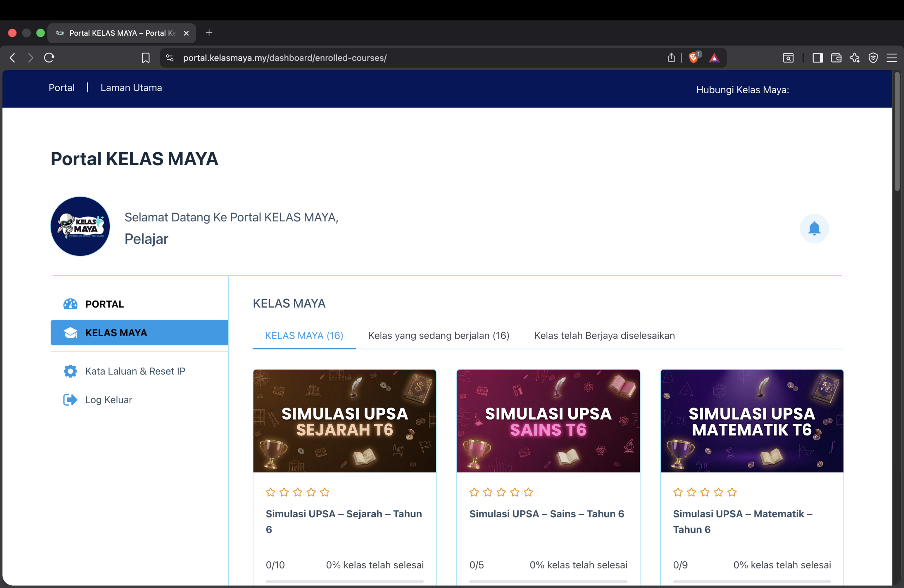Image resolution: width=904 pixels, height=588 pixels.
Task: Open the search tabs toolbar icon
Action: point(788,58)
